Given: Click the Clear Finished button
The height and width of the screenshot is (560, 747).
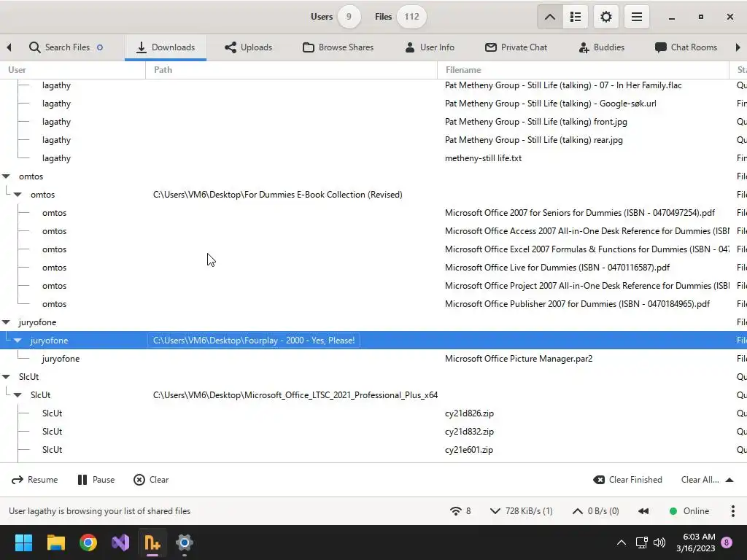Looking at the screenshot, I should point(627,480).
